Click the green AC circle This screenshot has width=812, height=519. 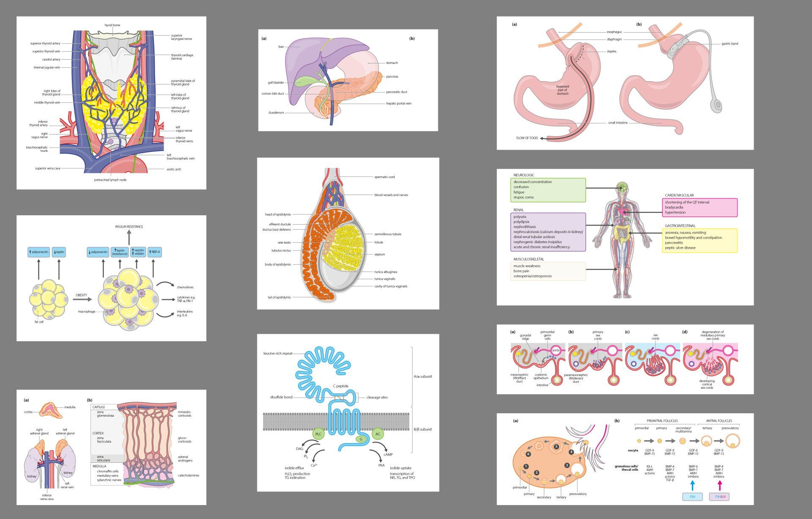[378, 434]
